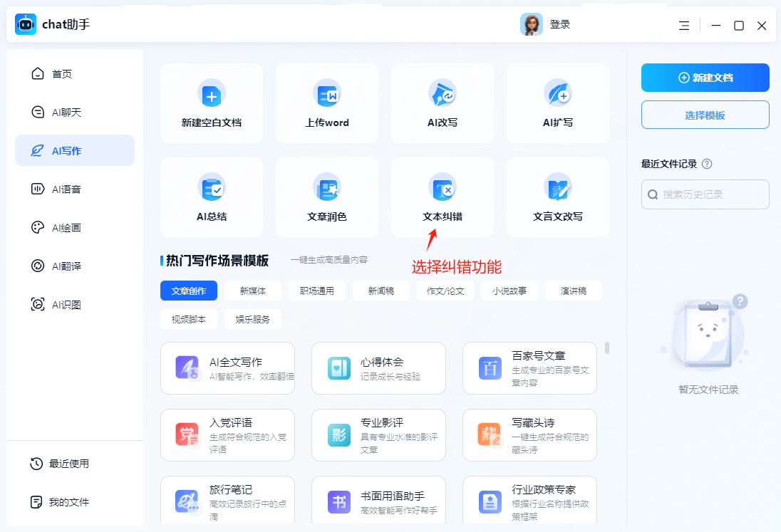Click the 登录 login link

(x=560, y=24)
